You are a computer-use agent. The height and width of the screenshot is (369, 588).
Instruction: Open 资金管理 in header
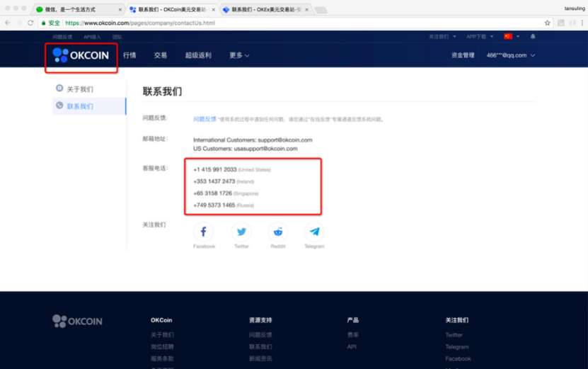463,55
